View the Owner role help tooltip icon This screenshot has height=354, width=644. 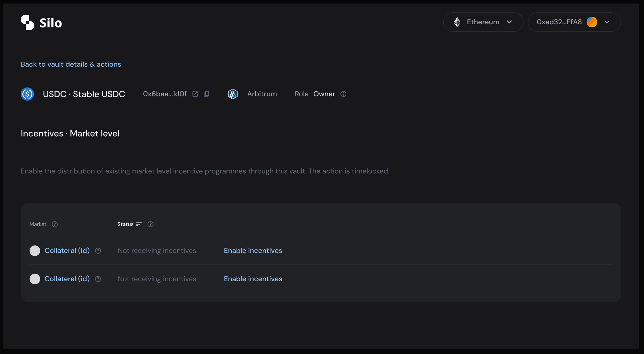344,94
